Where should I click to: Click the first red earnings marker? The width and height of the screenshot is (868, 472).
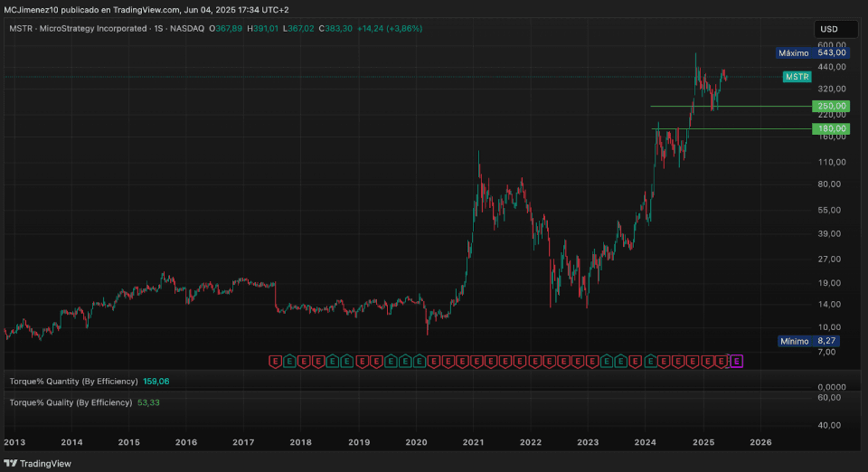pos(276,362)
